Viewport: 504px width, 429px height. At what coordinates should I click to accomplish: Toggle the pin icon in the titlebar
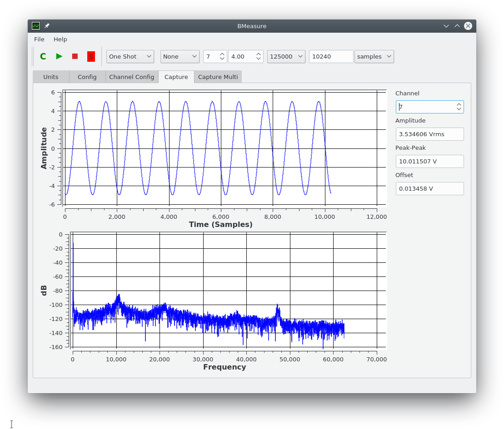46,26
